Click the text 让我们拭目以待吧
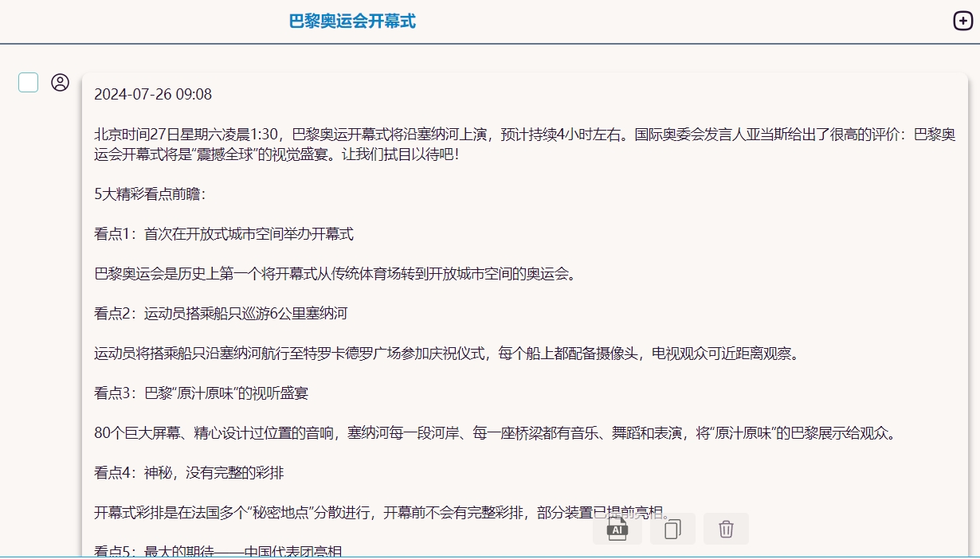The image size is (980, 559). pos(400,154)
